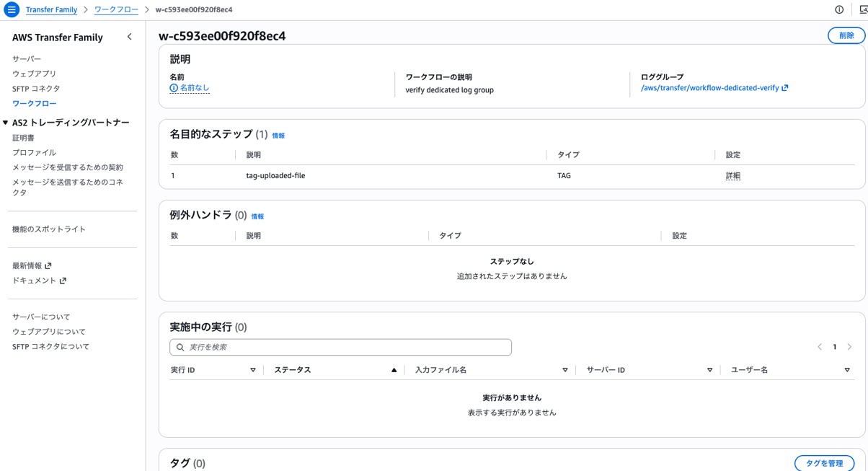
Task: Go to previous page arrow in executions
Action: (x=820, y=347)
